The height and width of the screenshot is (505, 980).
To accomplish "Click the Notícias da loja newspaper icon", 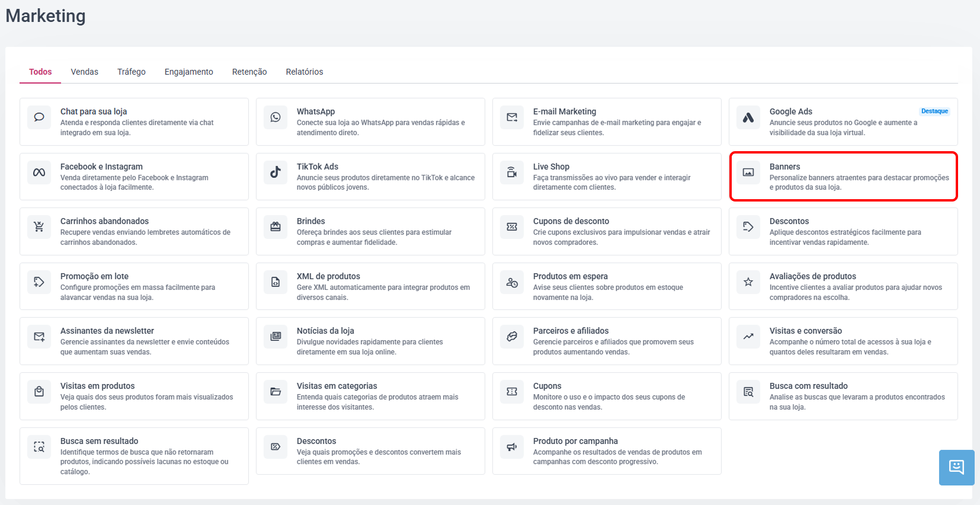I will 276,337.
